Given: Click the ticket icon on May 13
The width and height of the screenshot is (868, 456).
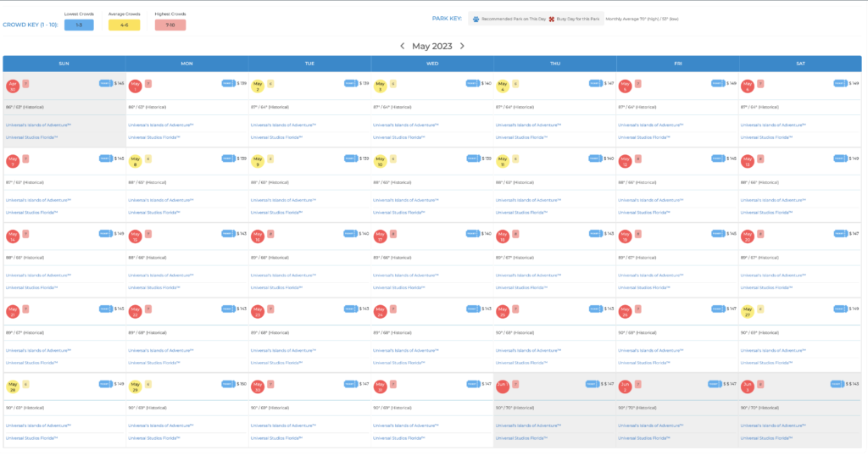Looking at the screenshot, I should point(840,158).
